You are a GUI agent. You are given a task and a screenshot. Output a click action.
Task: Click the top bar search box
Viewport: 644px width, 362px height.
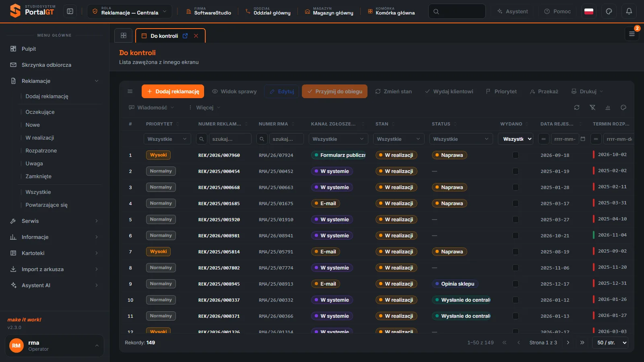pos(457,11)
